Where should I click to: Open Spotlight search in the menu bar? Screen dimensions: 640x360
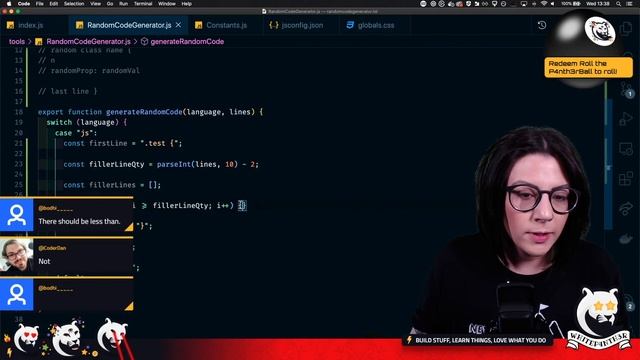619,4
